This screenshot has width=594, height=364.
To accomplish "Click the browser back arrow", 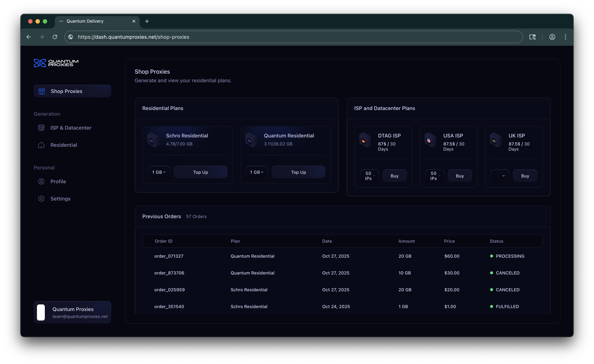I will click(29, 37).
